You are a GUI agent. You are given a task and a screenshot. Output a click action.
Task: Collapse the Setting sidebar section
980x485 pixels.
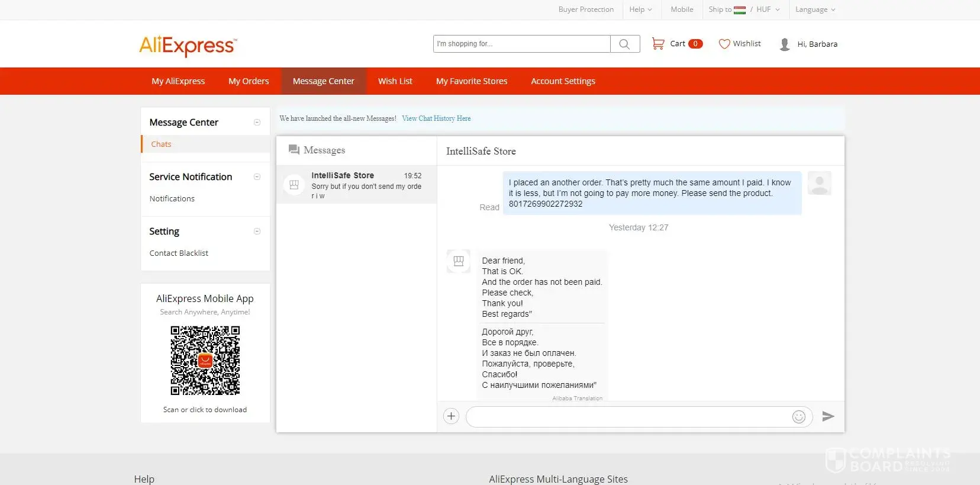pos(257,232)
